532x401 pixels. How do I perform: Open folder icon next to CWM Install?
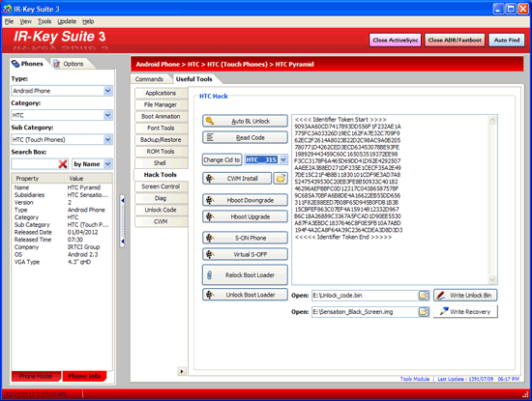click(281, 179)
